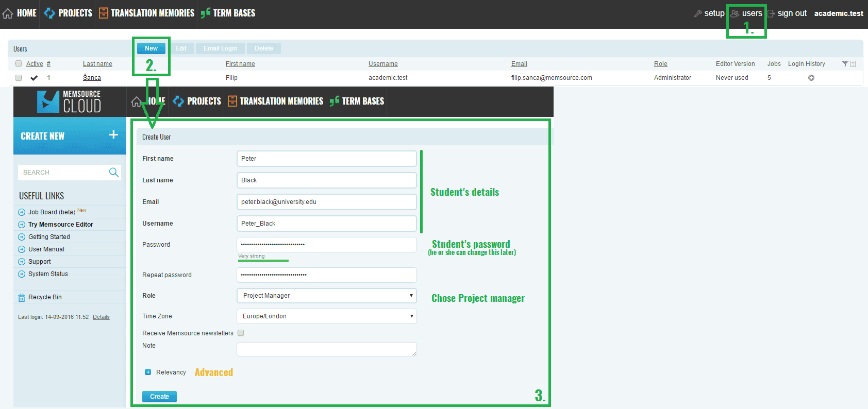Click the Email field with peter.black@university.edu
The height and width of the screenshot is (409, 868).
(x=326, y=202)
